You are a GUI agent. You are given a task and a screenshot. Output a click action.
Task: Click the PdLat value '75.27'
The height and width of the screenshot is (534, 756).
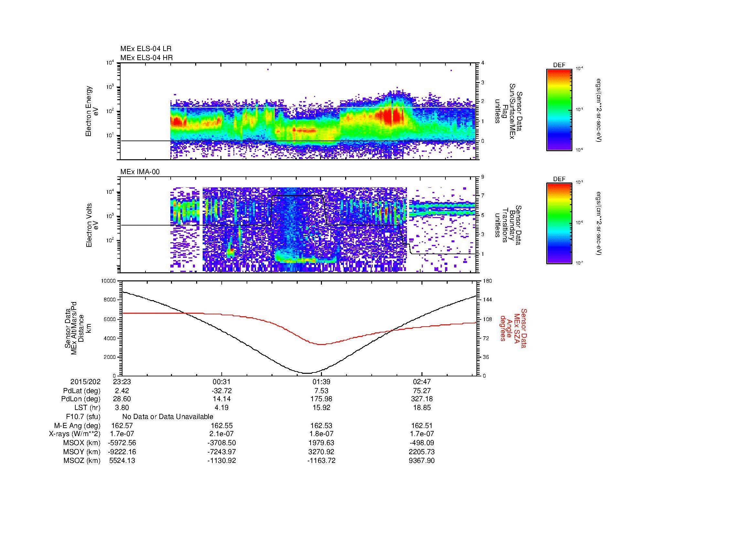[422, 391]
